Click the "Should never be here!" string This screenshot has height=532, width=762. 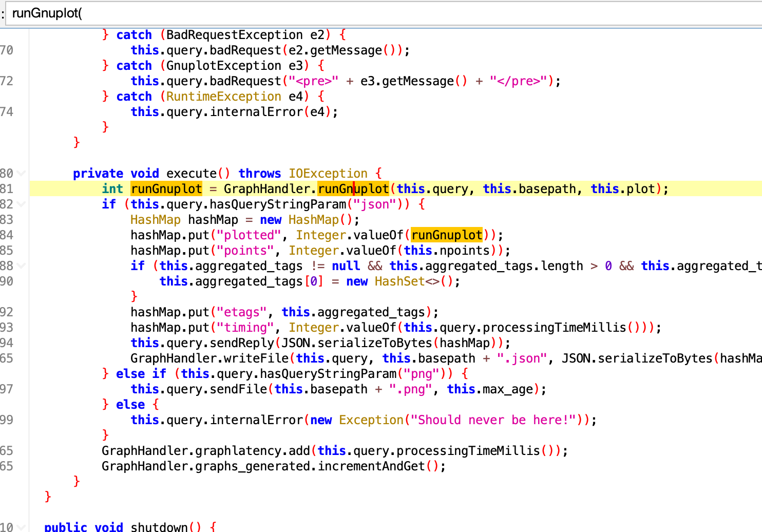click(x=493, y=420)
